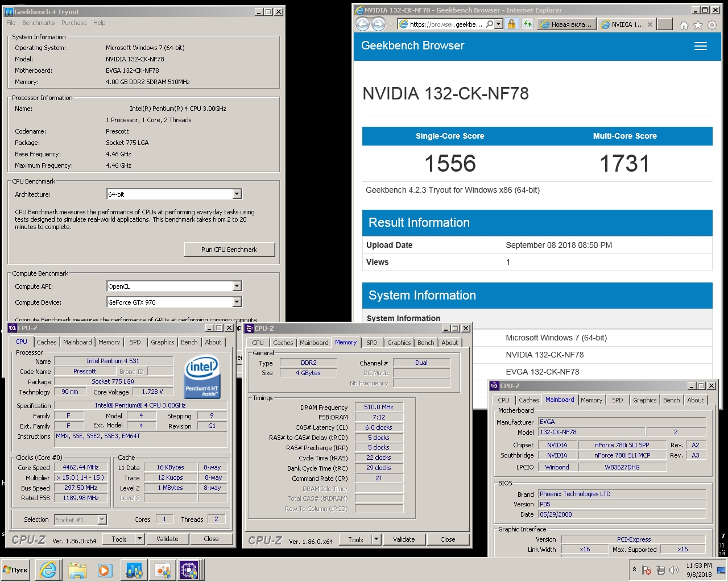
Task: Open the Purchase menu in Geekbench
Action: (x=74, y=23)
